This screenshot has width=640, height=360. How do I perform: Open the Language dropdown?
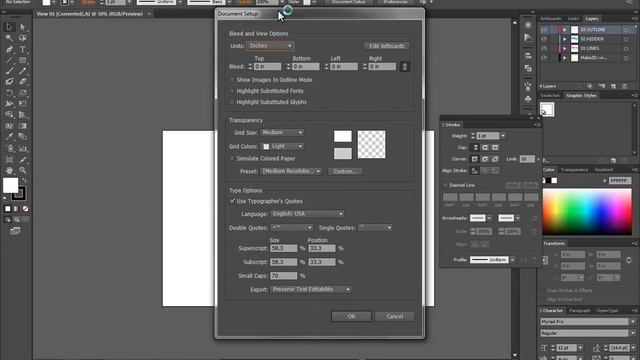point(307,213)
